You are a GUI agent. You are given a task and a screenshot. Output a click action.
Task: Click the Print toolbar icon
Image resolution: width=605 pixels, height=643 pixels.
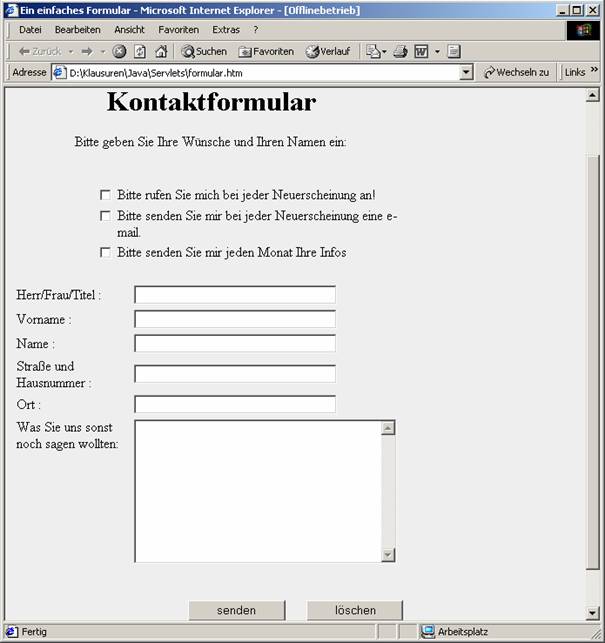click(400, 51)
